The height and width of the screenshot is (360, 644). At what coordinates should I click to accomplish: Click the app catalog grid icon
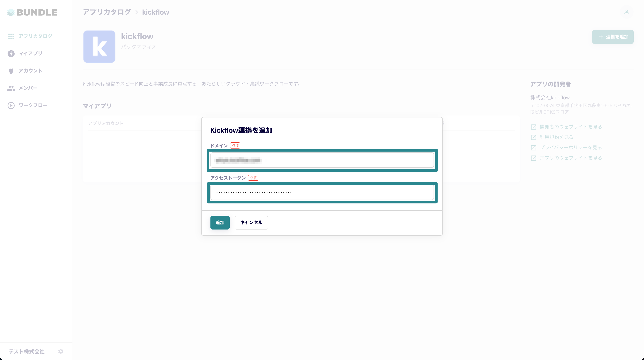(x=11, y=36)
